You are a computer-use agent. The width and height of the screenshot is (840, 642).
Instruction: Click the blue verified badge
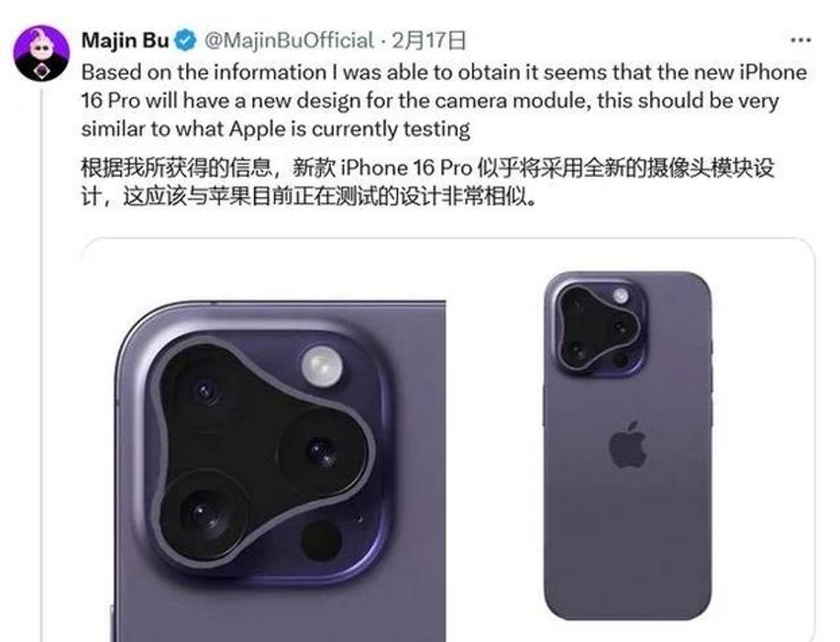click(186, 40)
